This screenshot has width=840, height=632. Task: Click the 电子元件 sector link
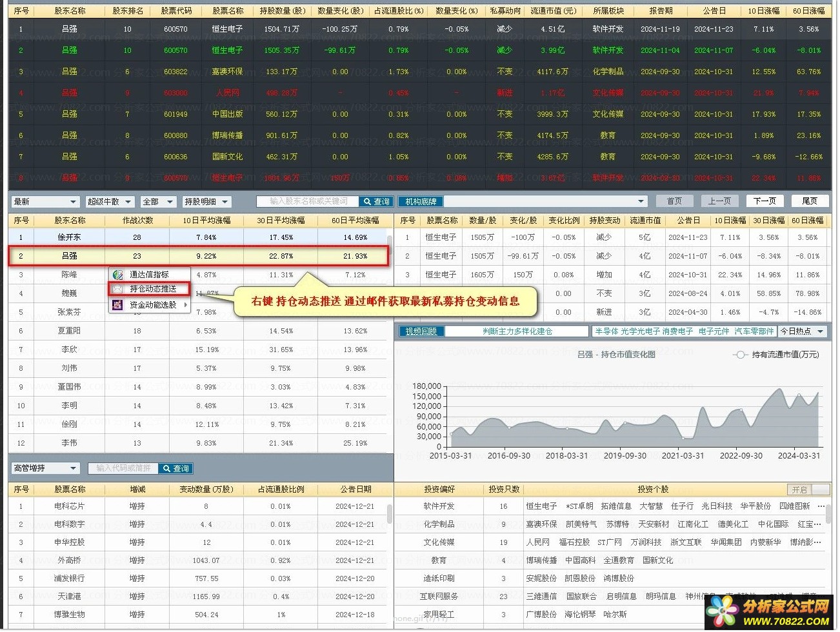pyautogui.click(x=714, y=331)
